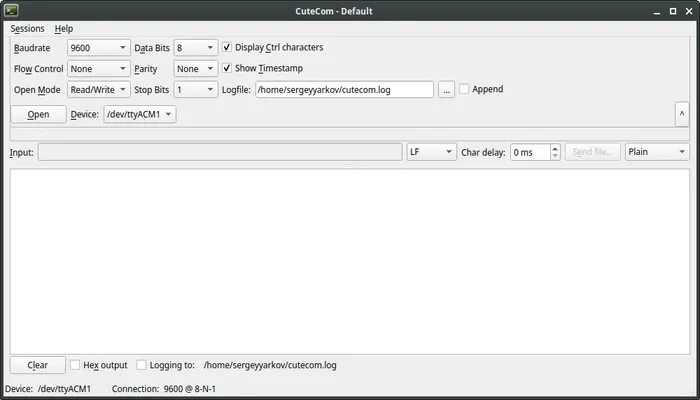Minimize the CuteCom window

pyautogui.click(x=657, y=12)
